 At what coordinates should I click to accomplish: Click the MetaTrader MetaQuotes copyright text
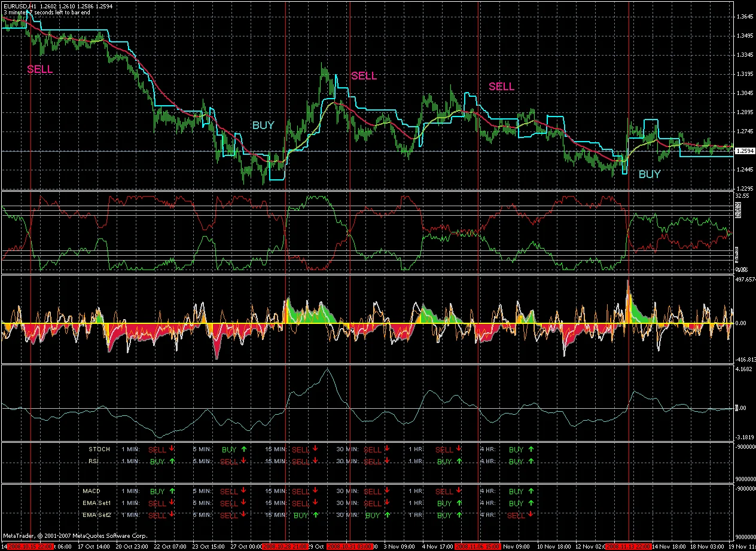[x=75, y=536]
